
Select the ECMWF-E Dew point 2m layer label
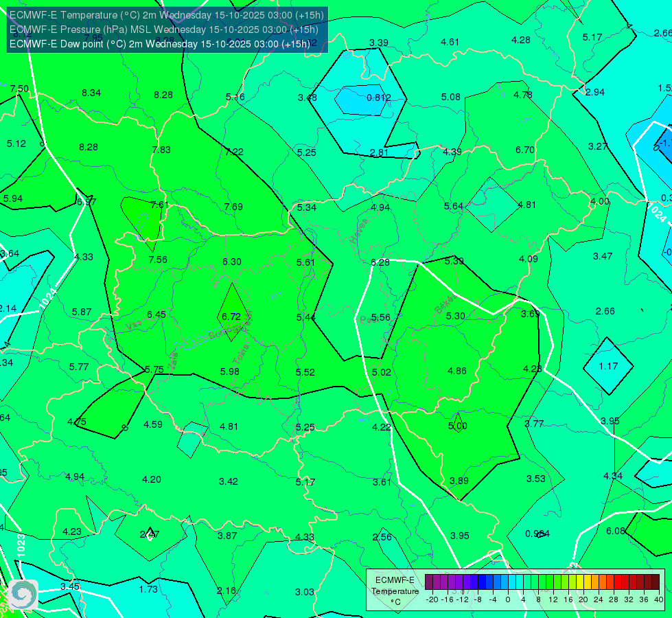159,44
